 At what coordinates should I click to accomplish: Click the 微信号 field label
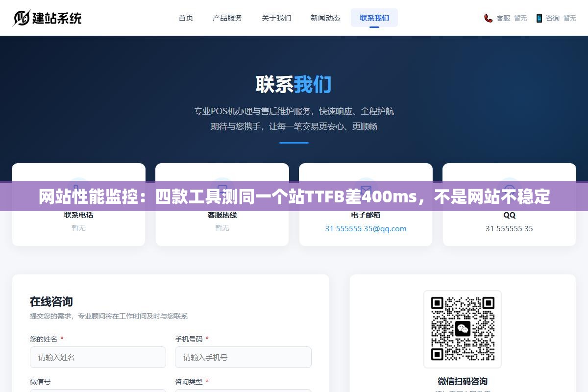point(40,381)
